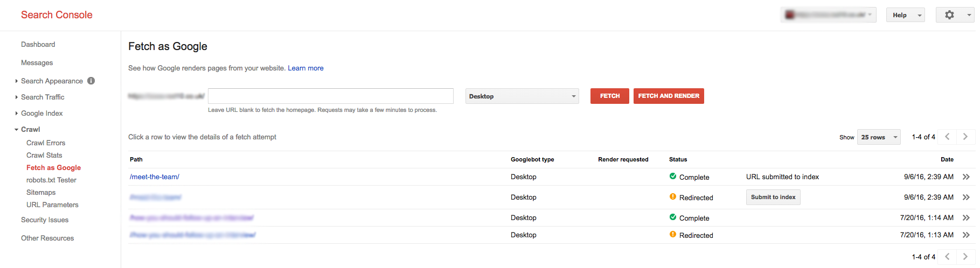Expand the Search Traffic section
Screen dimensions: 980x268
tap(43, 97)
